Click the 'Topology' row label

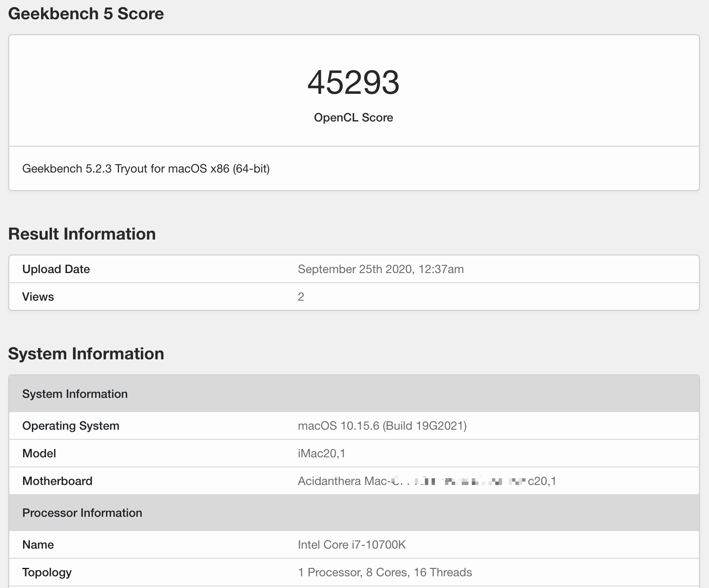click(x=47, y=573)
